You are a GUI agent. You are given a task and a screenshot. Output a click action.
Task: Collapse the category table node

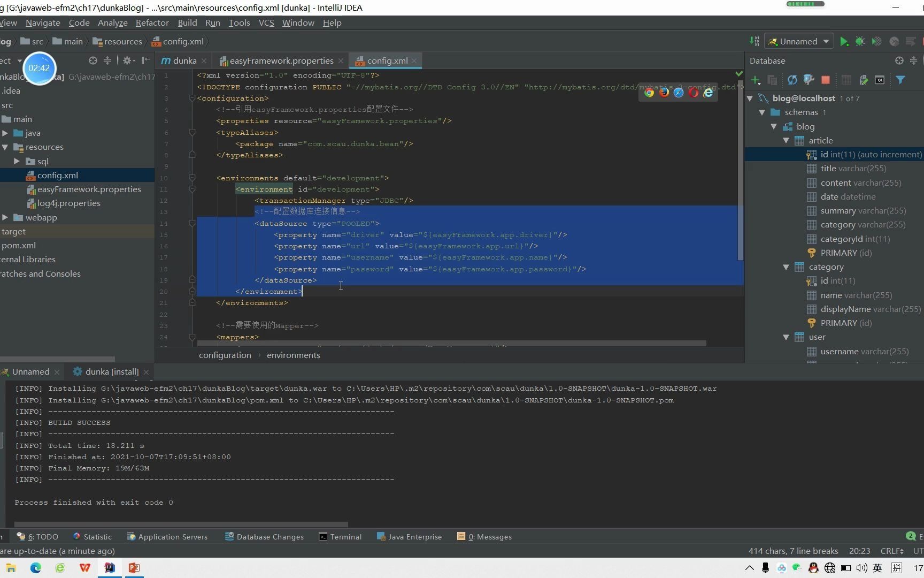click(x=786, y=267)
